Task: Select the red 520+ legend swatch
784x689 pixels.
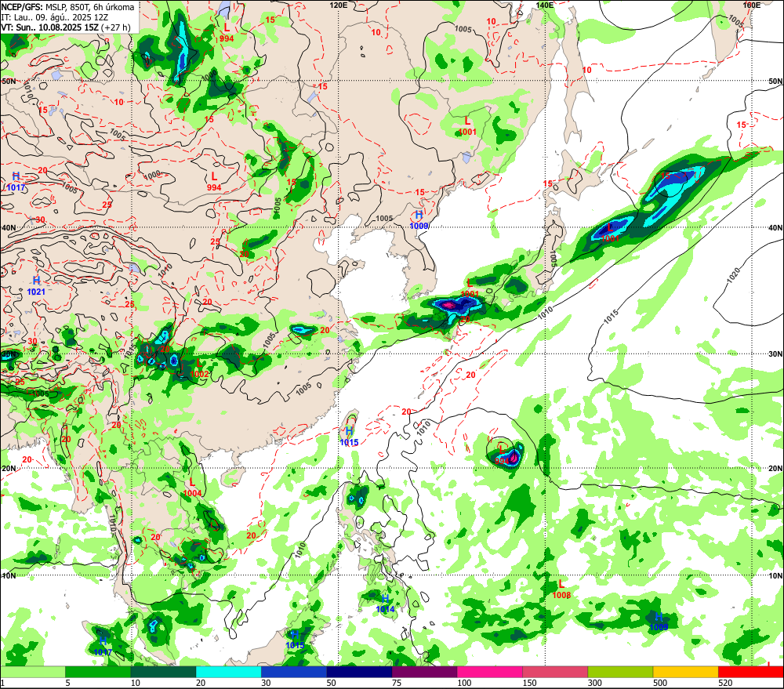Action: 751,672
